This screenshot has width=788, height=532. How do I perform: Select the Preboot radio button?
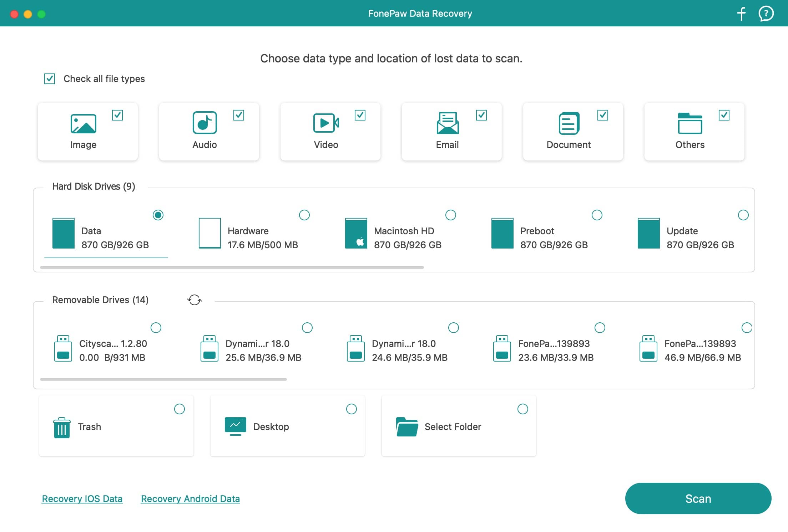597,215
